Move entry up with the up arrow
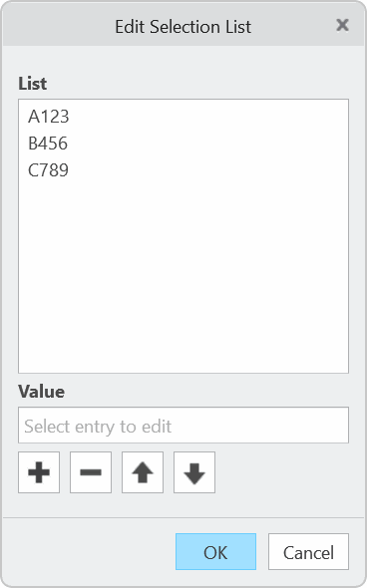Screen dimensions: 367x588 click(x=143, y=472)
